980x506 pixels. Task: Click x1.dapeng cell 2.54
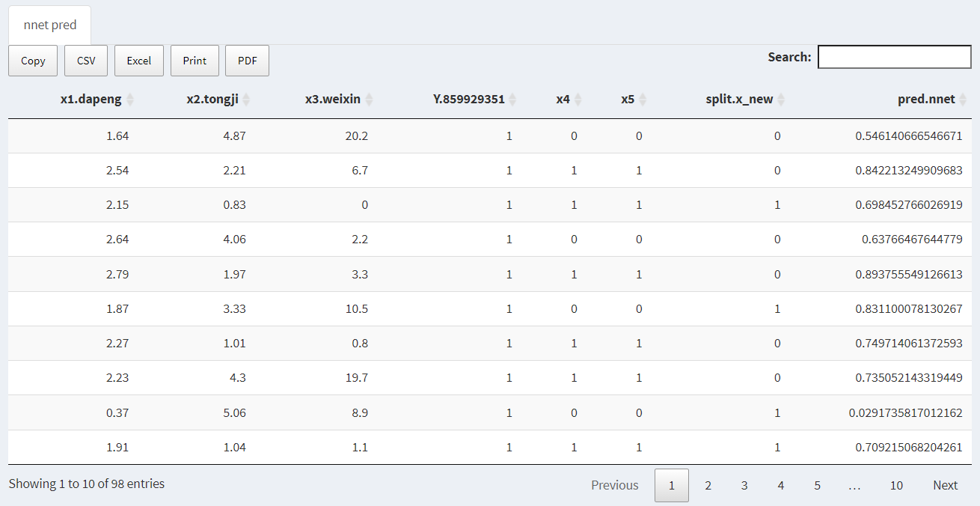point(117,171)
